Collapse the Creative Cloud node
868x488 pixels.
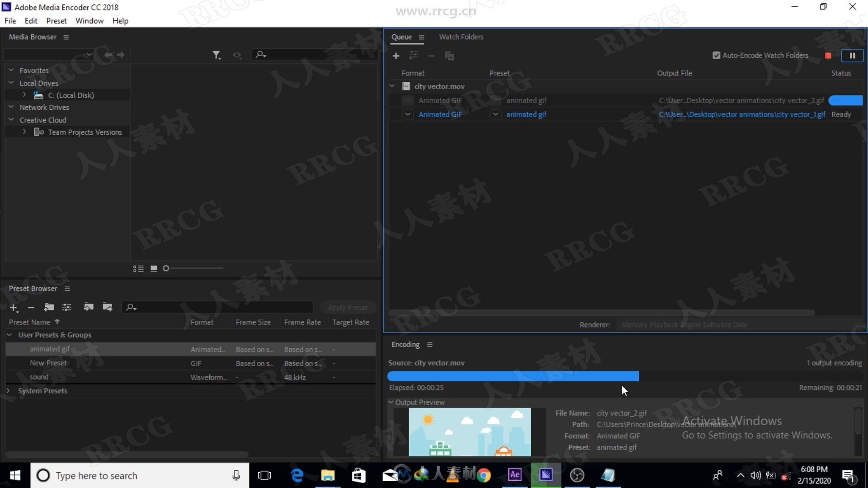pos(11,120)
